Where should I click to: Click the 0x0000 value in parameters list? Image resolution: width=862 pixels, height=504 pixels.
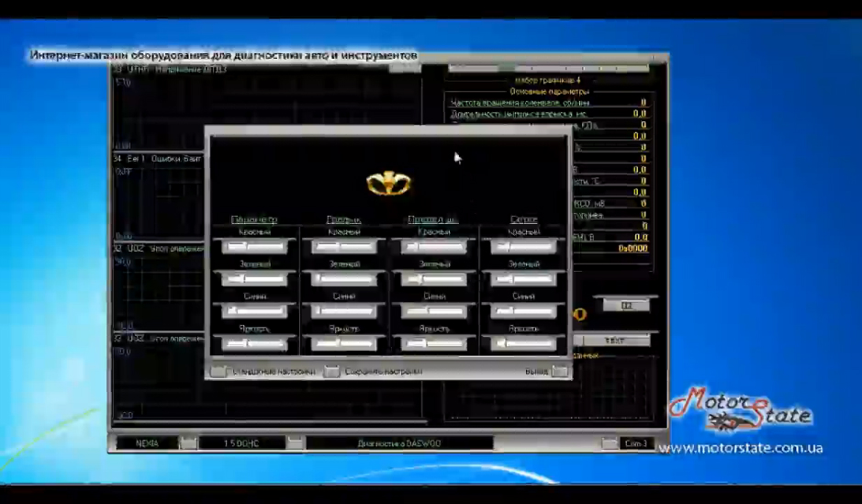pyautogui.click(x=633, y=249)
